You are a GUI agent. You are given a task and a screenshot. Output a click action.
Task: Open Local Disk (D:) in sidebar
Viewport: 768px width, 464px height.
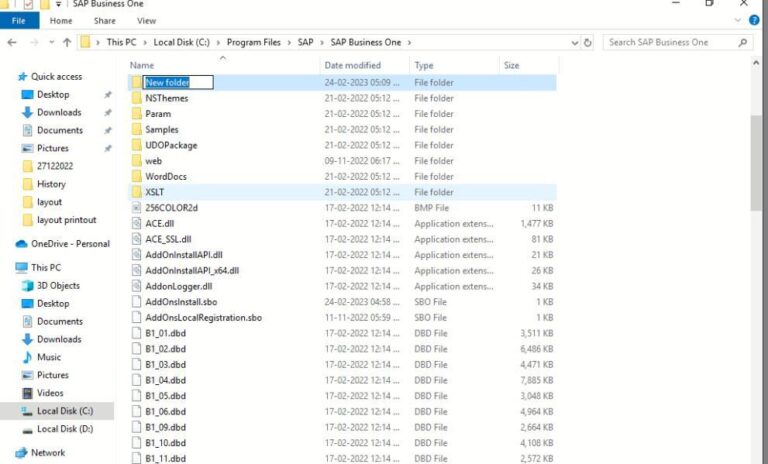(65, 429)
